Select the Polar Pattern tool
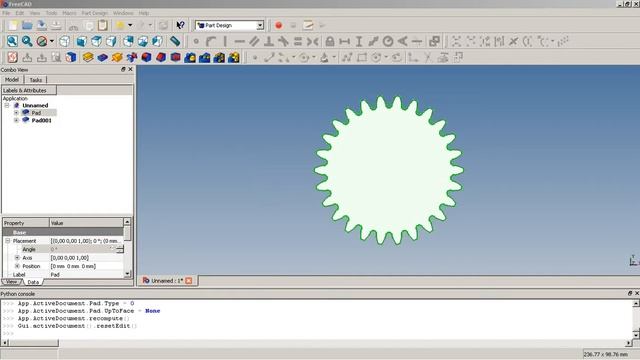The height and width of the screenshot is (360, 640). coord(219,58)
